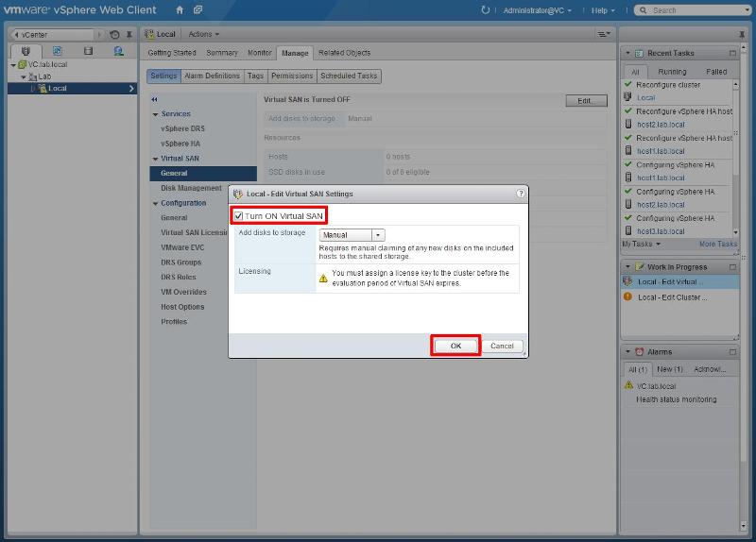Click the search magnifier icon
The width and height of the screenshot is (756, 542).
(x=644, y=10)
